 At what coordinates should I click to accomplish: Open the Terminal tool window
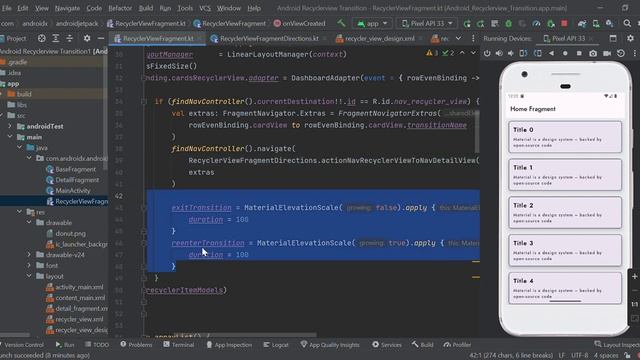[x=179, y=345]
